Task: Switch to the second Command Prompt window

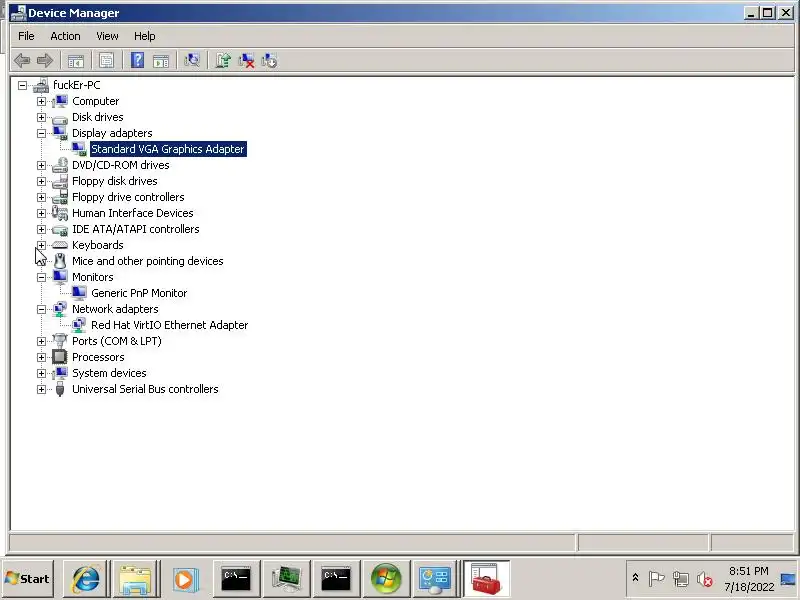Action: (x=336, y=579)
